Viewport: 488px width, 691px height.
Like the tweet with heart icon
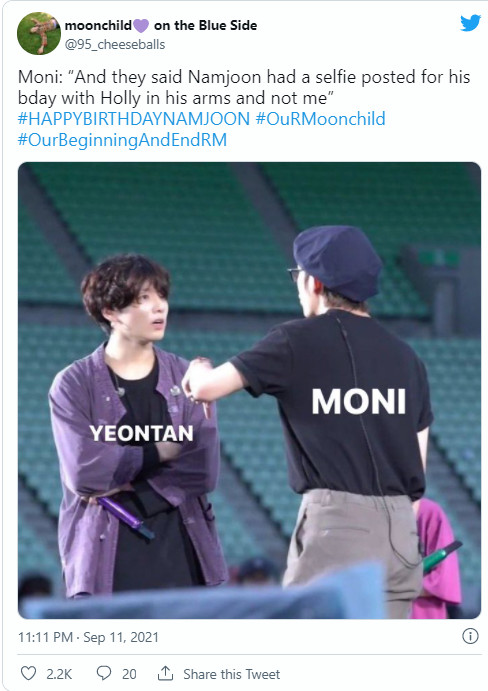coord(29,673)
